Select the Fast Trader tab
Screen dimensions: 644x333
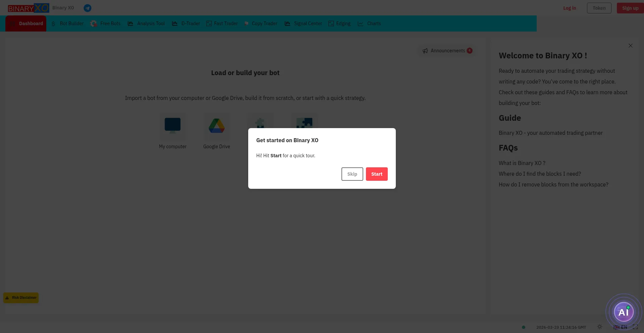point(222,23)
